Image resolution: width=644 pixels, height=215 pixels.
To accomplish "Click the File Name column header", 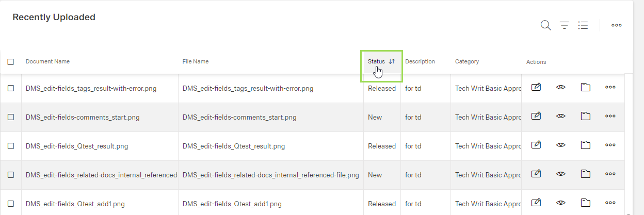I will [x=196, y=61].
